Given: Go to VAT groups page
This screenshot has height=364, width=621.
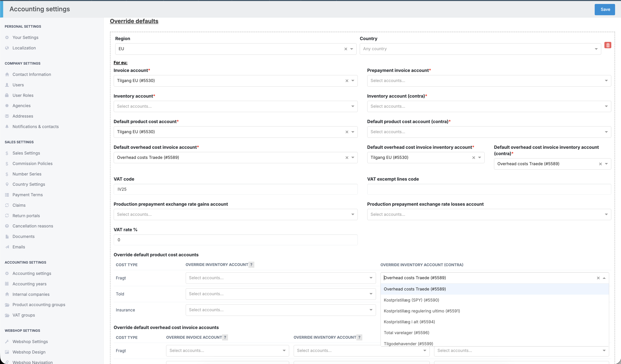Looking at the screenshot, I should pyautogui.click(x=24, y=315).
